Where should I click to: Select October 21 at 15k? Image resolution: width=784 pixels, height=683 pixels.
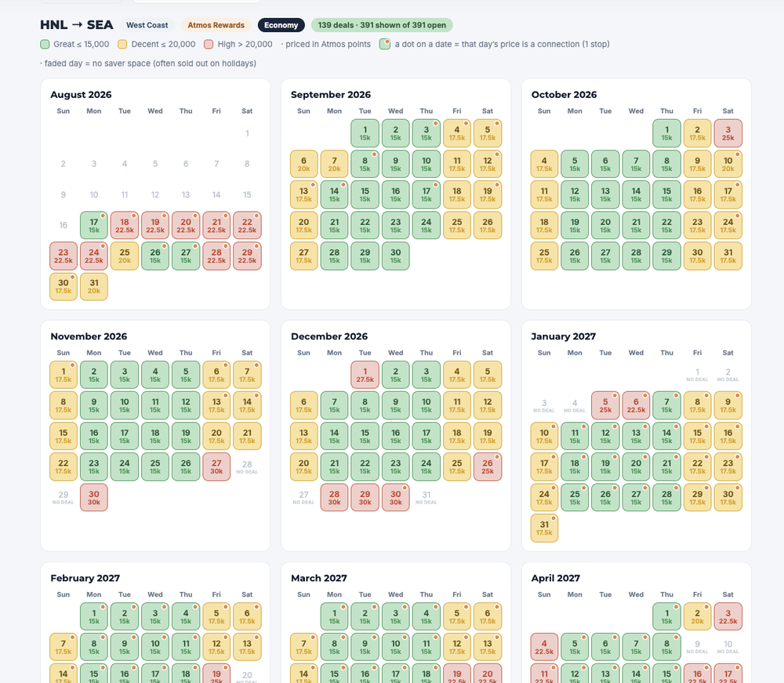click(636, 225)
